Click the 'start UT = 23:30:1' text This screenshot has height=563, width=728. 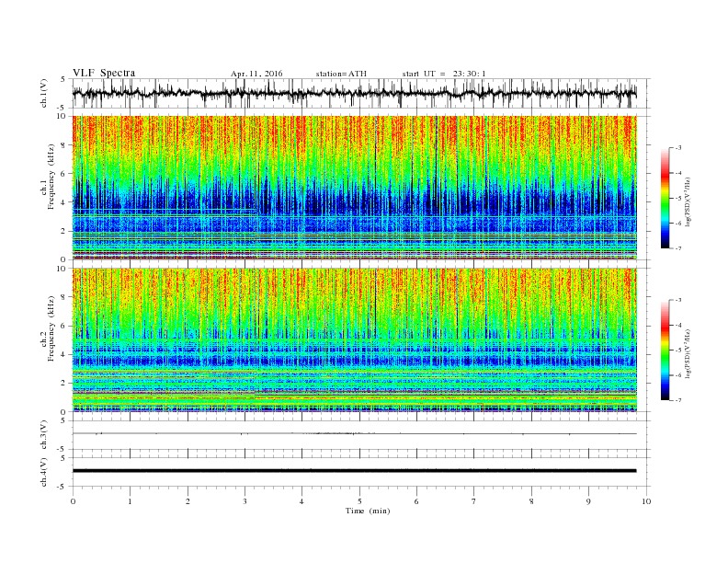pos(444,74)
